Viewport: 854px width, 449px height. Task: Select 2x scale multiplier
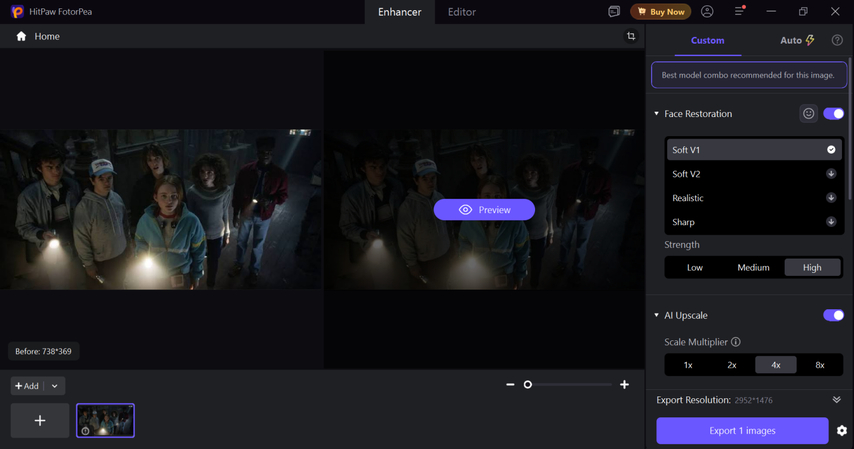tap(732, 365)
